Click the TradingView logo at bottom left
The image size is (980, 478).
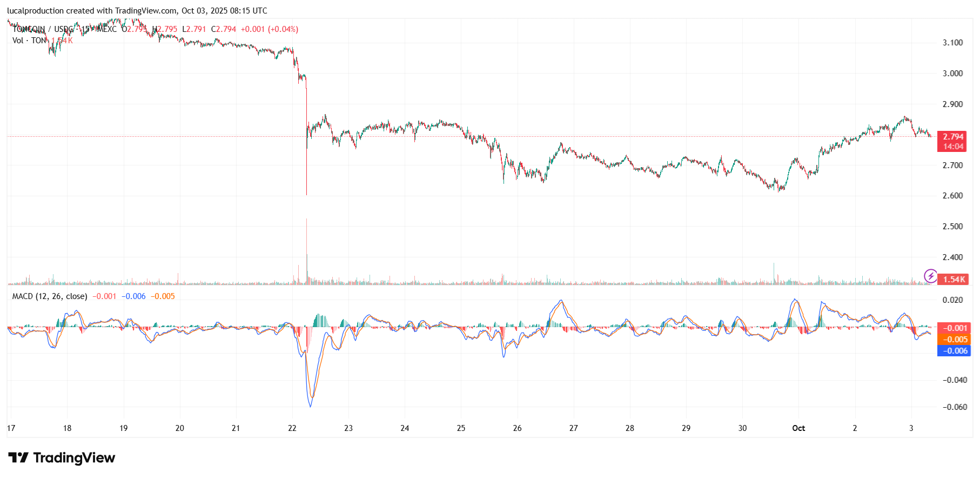[x=62, y=458]
